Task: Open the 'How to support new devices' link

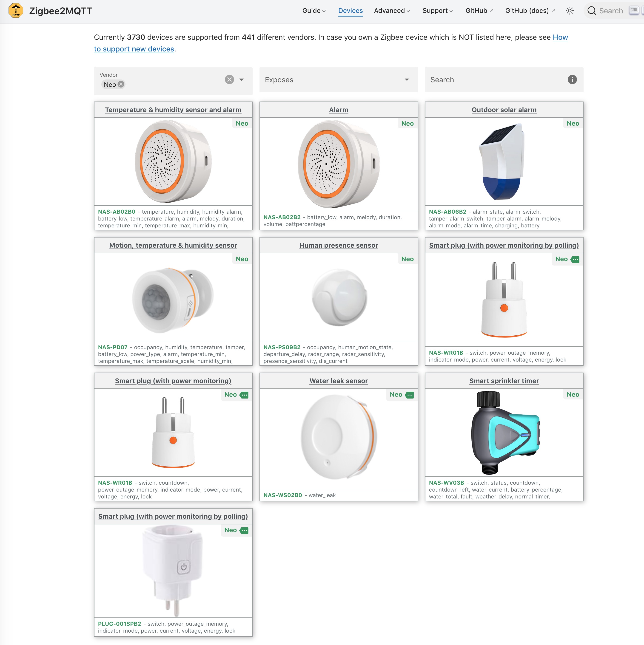Action: click(x=134, y=49)
